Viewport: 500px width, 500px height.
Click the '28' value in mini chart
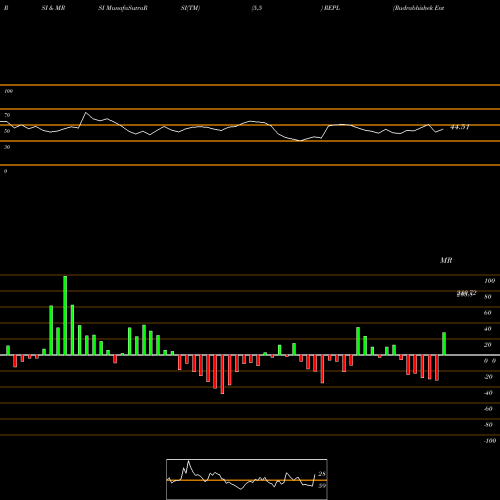coord(322,474)
